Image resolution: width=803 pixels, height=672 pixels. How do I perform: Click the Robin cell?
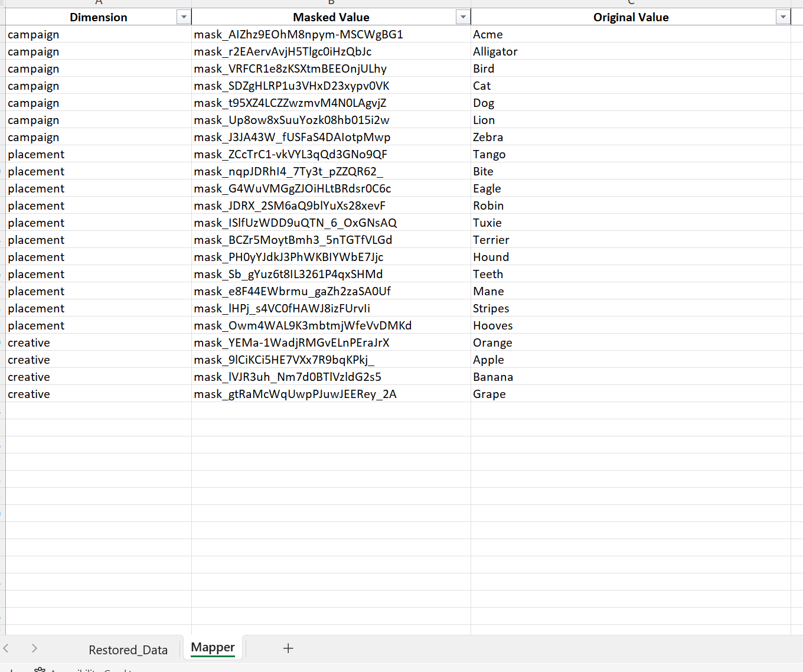tap(631, 205)
